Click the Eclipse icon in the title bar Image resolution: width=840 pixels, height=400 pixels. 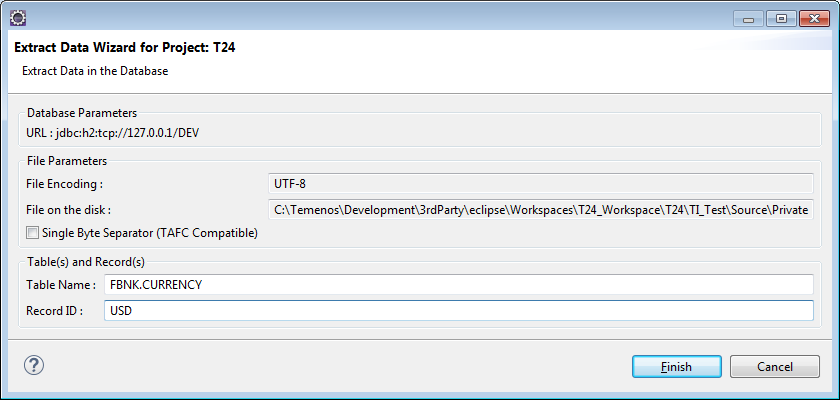[18, 18]
